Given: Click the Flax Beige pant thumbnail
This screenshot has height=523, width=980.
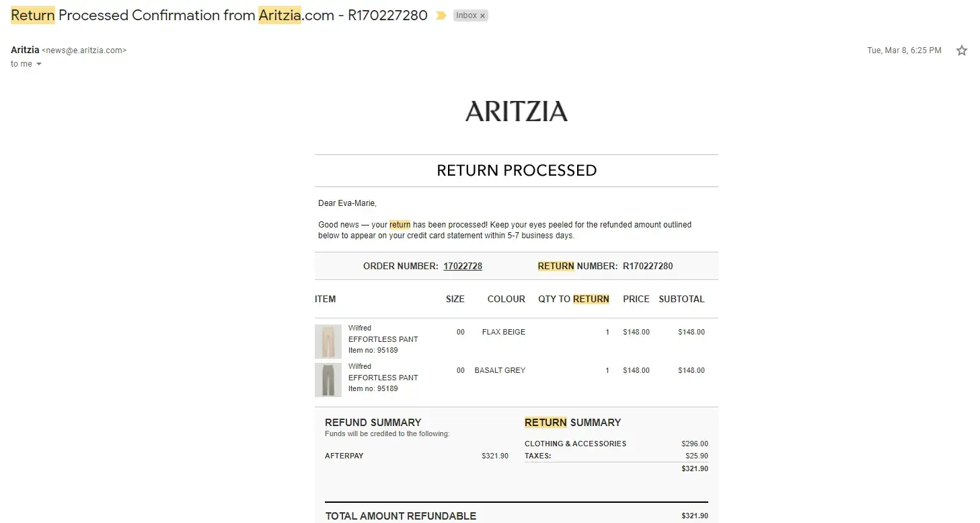Looking at the screenshot, I should (x=328, y=341).
